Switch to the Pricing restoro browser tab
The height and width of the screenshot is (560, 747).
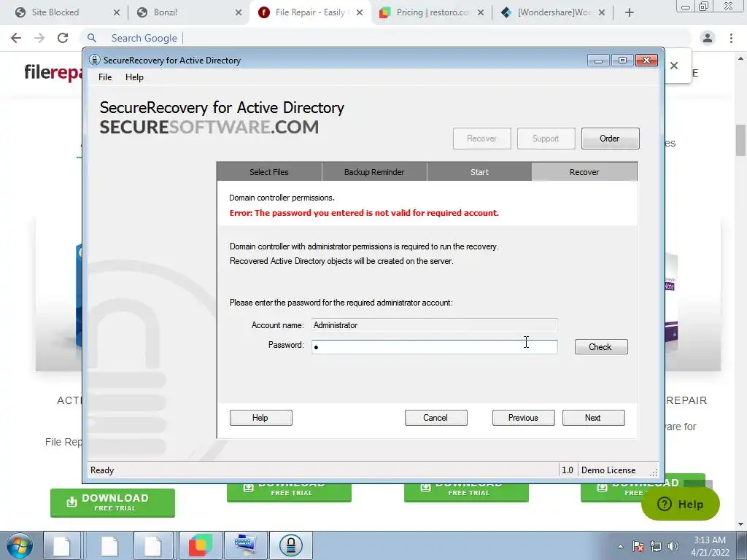tap(433, 12)
